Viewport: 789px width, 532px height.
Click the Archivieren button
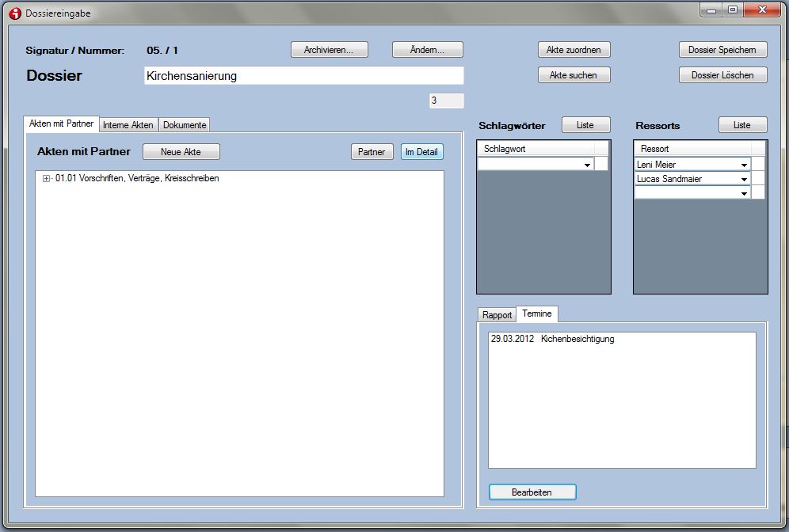click(330, 50)
